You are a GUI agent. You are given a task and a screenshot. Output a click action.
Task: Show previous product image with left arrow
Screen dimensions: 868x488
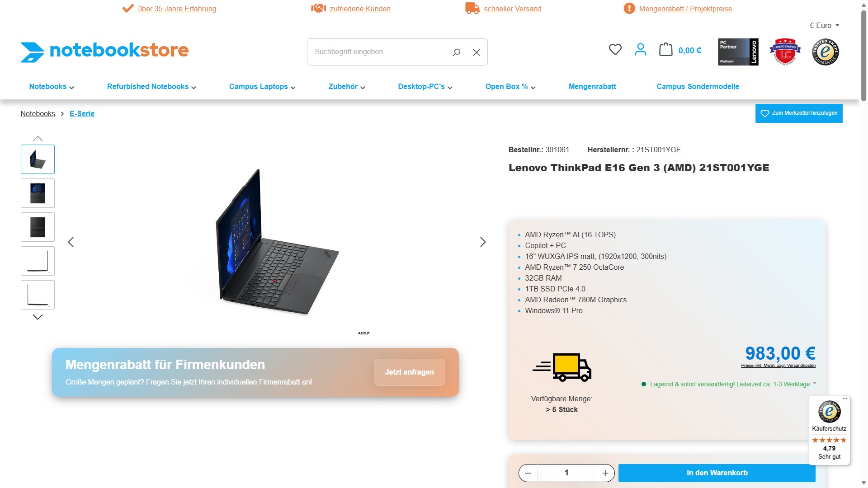(71, 242)
